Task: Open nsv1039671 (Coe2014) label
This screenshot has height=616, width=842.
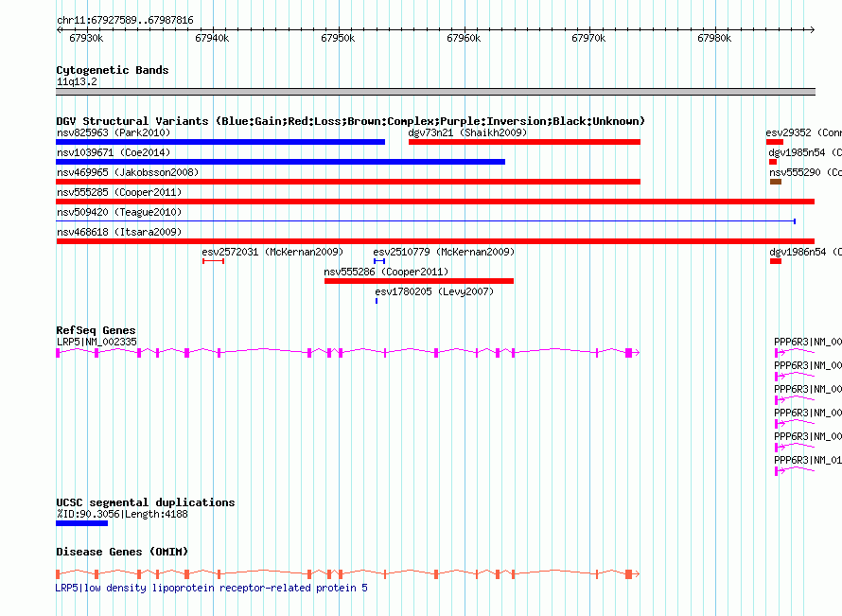Action: pos(114,152)
